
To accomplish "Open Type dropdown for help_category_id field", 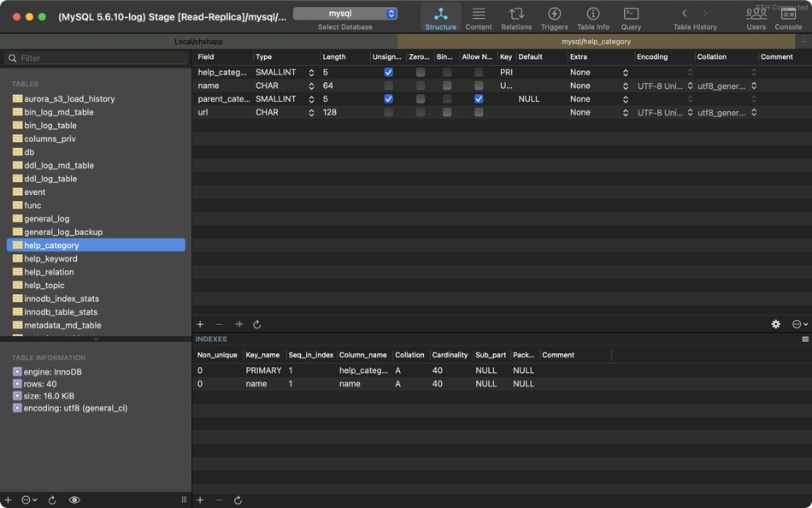I will [311, 73].
